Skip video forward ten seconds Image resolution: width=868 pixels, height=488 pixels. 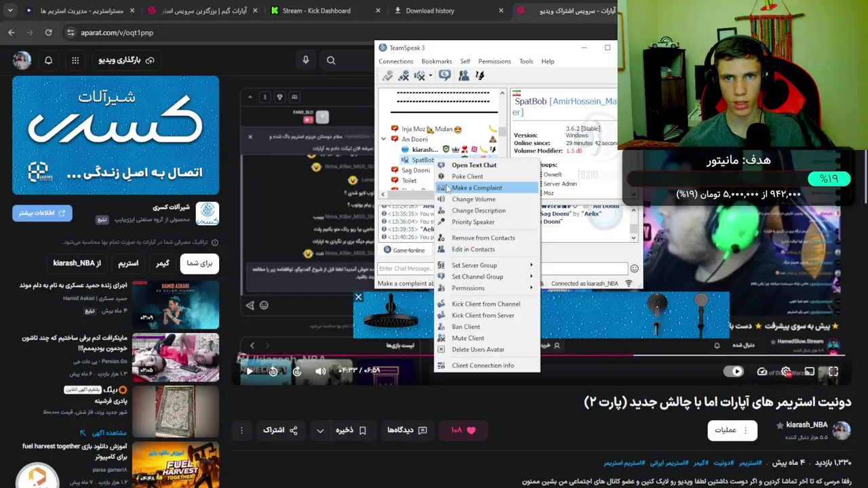coord(297,371)
